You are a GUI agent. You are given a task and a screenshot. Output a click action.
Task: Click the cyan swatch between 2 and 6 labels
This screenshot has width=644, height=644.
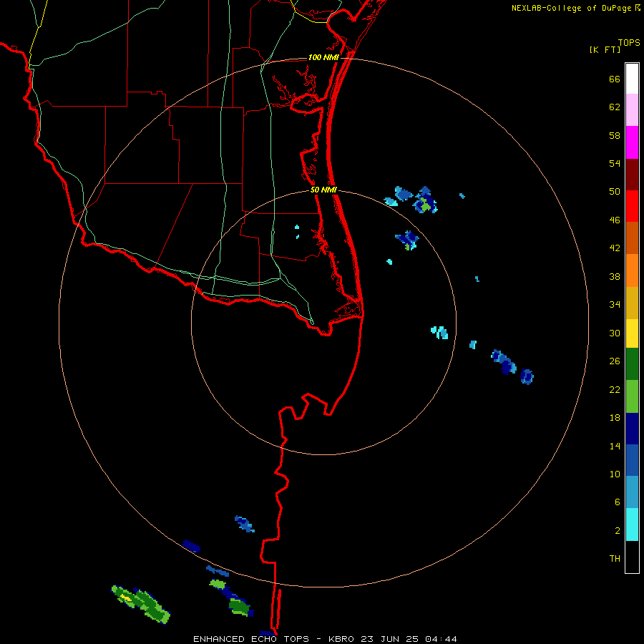point(632,525)
